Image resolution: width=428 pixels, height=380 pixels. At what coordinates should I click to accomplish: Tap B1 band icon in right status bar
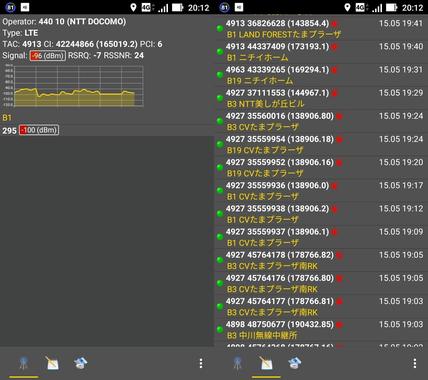[225, 7]
